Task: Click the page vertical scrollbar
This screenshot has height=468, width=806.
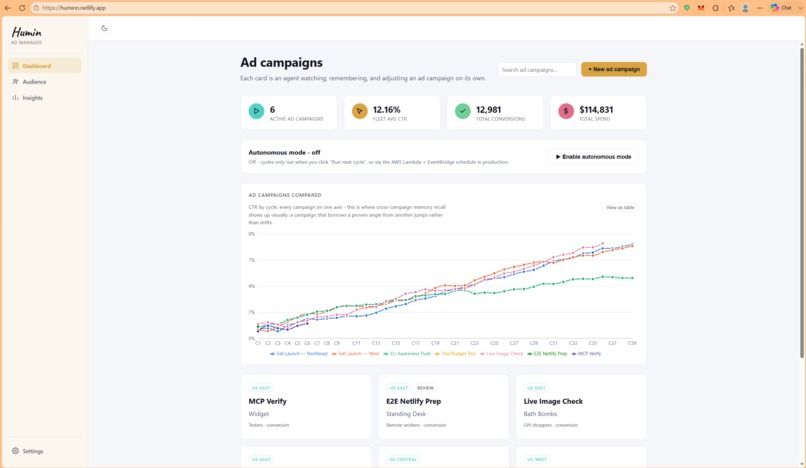Action: pyautogui.click(x=801, y=201)
